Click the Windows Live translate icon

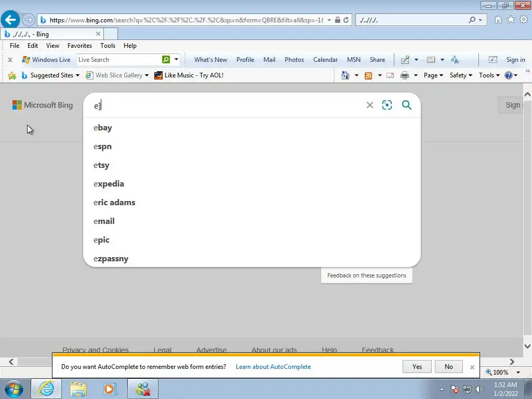coord(455,60)
